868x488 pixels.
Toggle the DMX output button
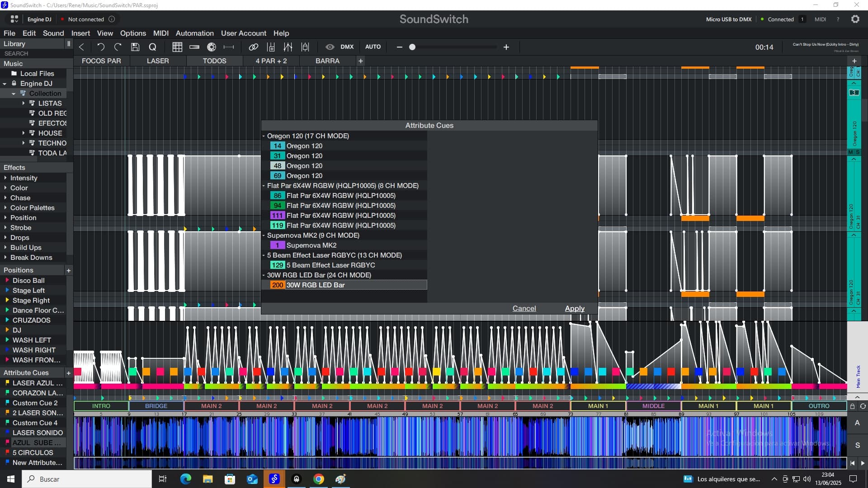pos(347,47)
